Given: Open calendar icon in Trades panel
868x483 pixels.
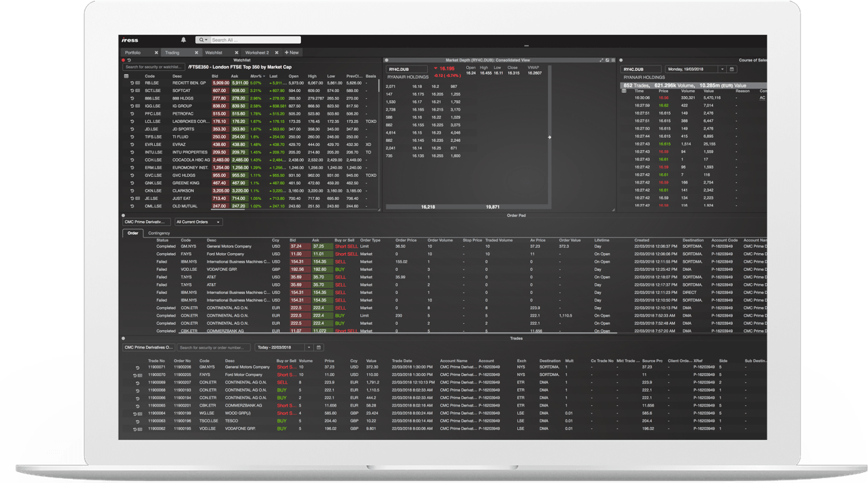Looking at the screenshot, I should tap(319, 347).
